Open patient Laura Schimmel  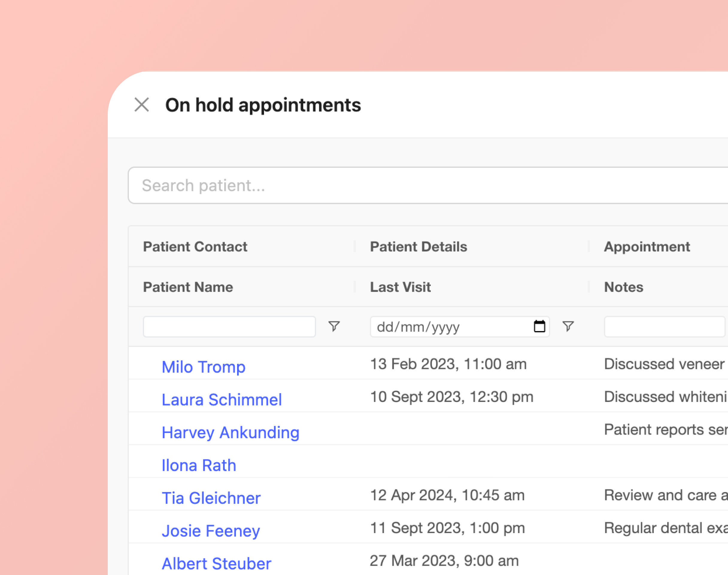(x=222, y=400)
